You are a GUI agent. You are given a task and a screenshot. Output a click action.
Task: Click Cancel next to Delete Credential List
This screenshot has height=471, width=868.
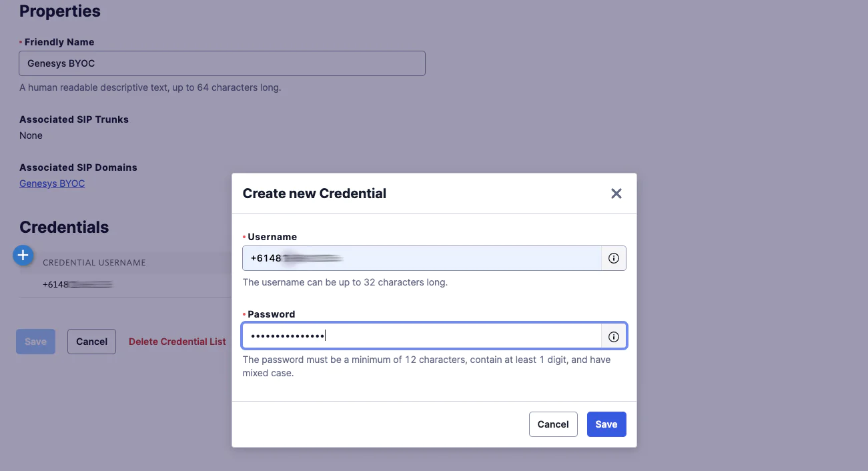click(x=91, y=342)
